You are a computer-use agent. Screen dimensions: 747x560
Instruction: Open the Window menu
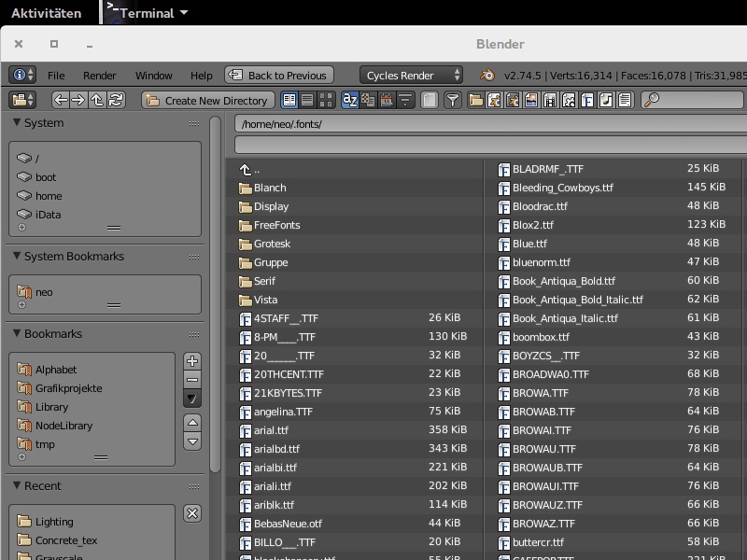tap(153, 76)
